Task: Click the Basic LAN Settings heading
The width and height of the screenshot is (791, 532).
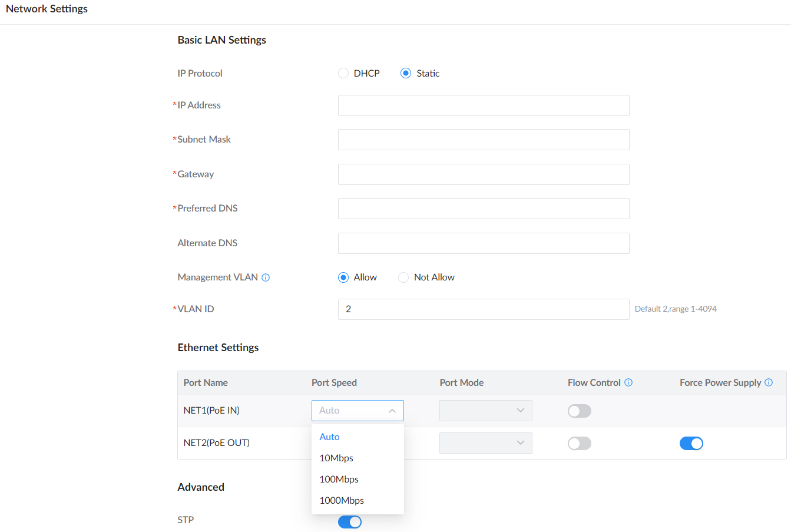Action: click(x=222, y=40)
